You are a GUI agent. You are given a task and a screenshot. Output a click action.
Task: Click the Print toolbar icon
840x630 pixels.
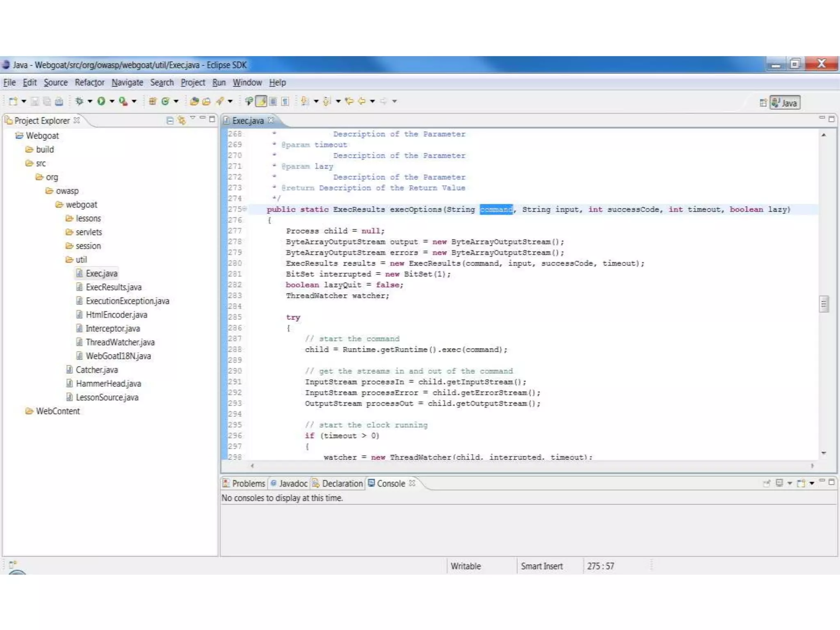click(x=59, y=101)
